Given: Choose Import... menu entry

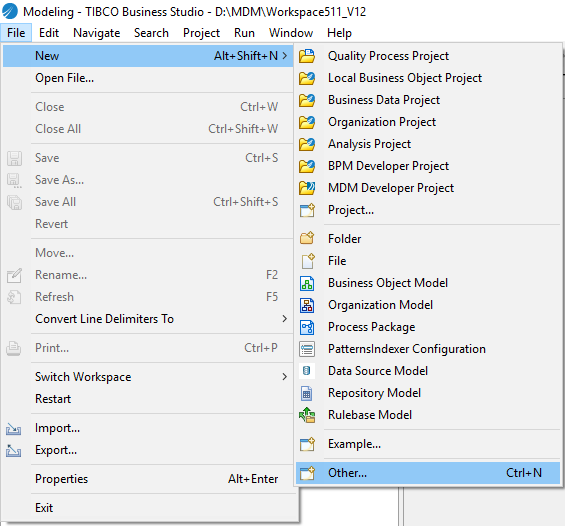Looking at the screenshot, I should tap(148, 428).
